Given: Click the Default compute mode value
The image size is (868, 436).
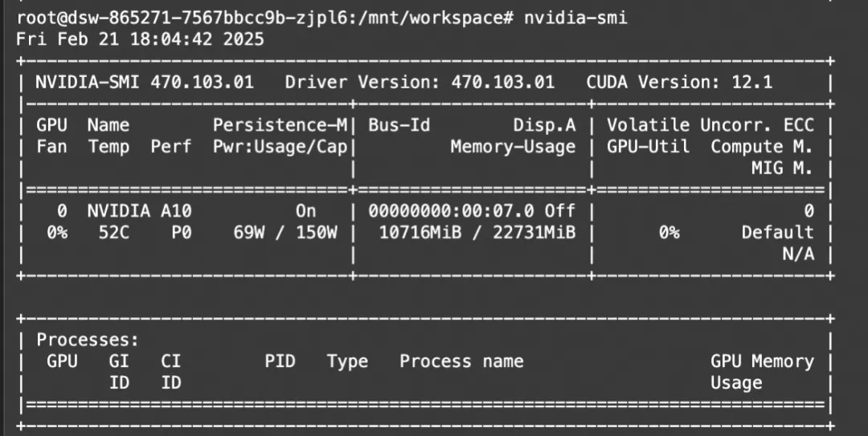Looking at the screenshot, I should pyautogui.click(x=776, y=233).
